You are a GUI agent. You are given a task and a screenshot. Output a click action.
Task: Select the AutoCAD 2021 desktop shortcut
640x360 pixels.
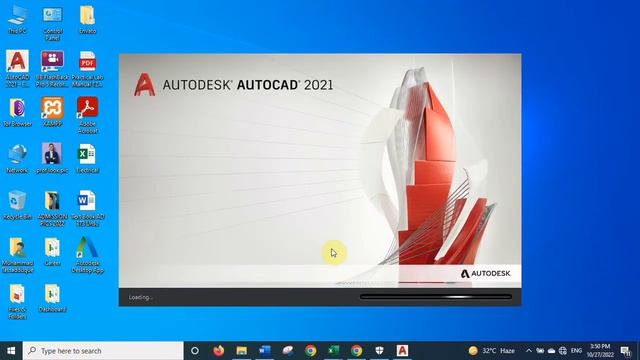click(17, 68)
